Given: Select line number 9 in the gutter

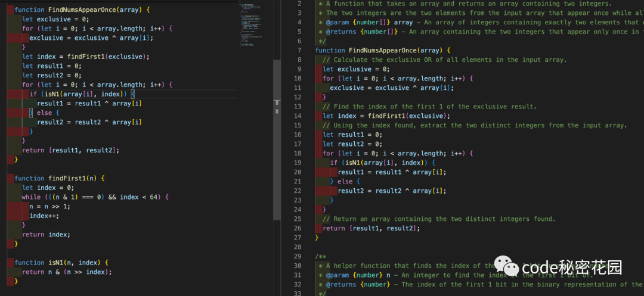Looking at the screenshot, I should [299, 69].
